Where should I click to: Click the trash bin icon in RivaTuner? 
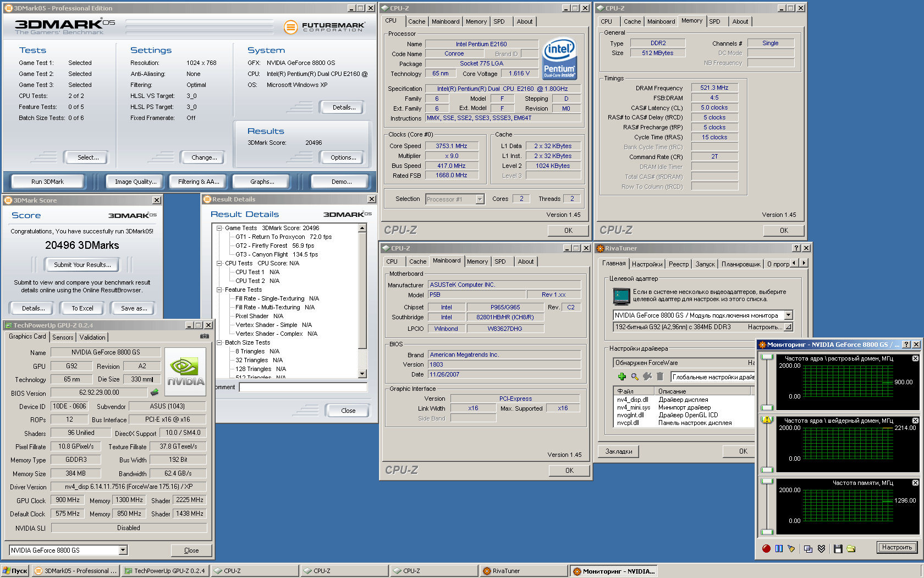660,377
